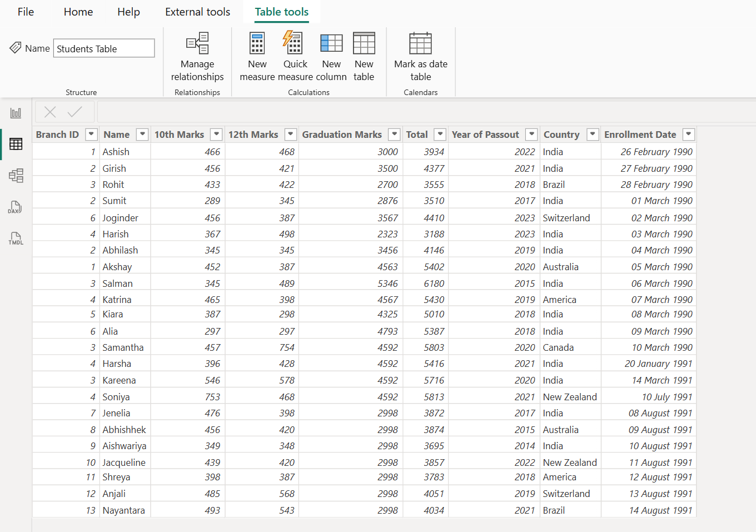This screenshot has width=756, height=532.
Task: Open the Total column filter menu
Action: point(440,134)
